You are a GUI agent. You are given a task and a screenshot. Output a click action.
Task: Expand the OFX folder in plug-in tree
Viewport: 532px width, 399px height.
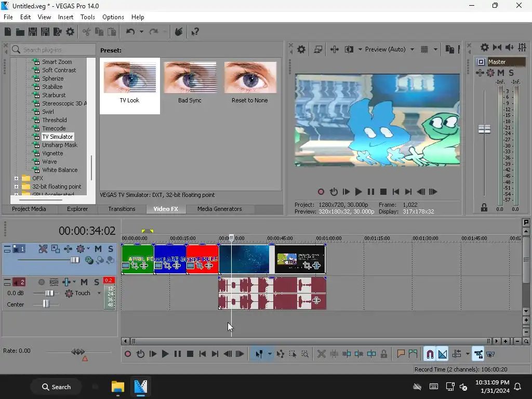pyautogui.click(x=16, y=178)
